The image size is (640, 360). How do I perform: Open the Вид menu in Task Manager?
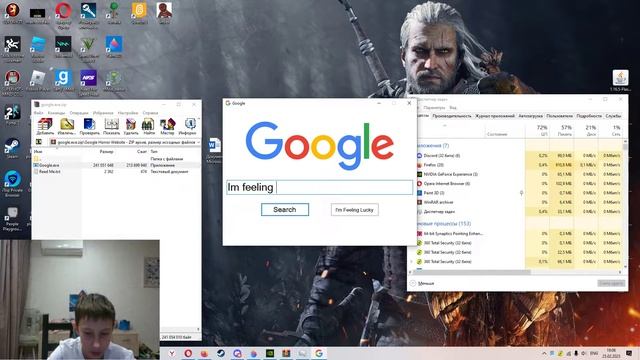pyautogui.click(x=453, y=108)
